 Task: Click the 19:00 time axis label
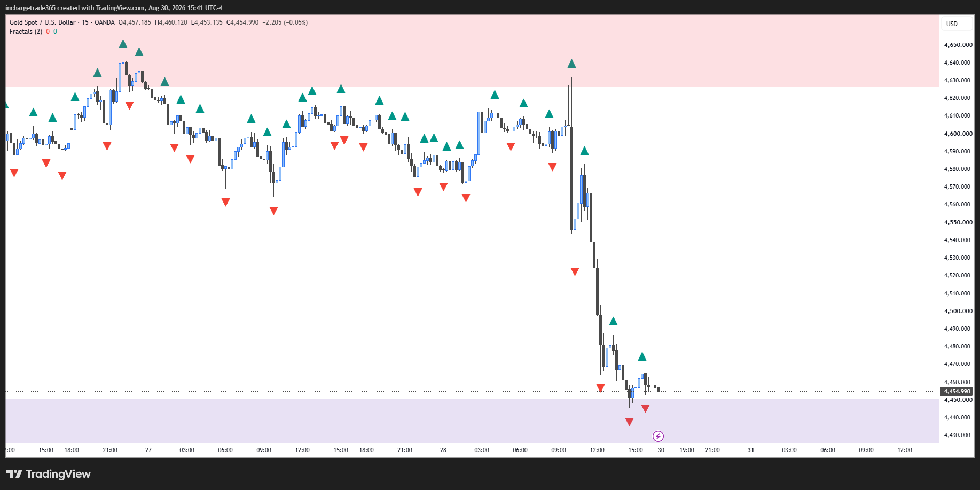pyautogui.click(x=687, y=450)
